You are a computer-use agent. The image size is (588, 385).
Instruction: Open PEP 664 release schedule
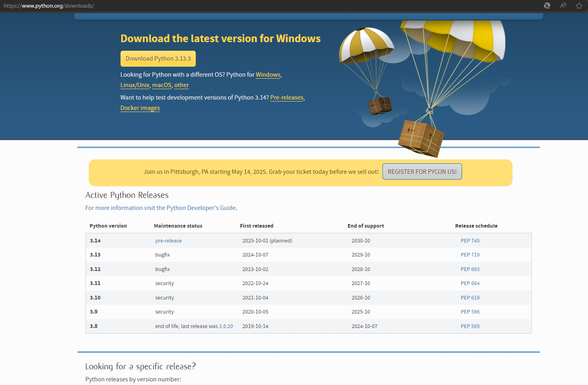point(470,283)
